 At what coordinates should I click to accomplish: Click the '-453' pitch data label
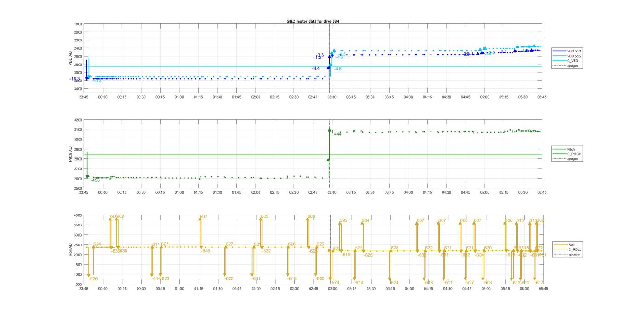coord(95,180)
